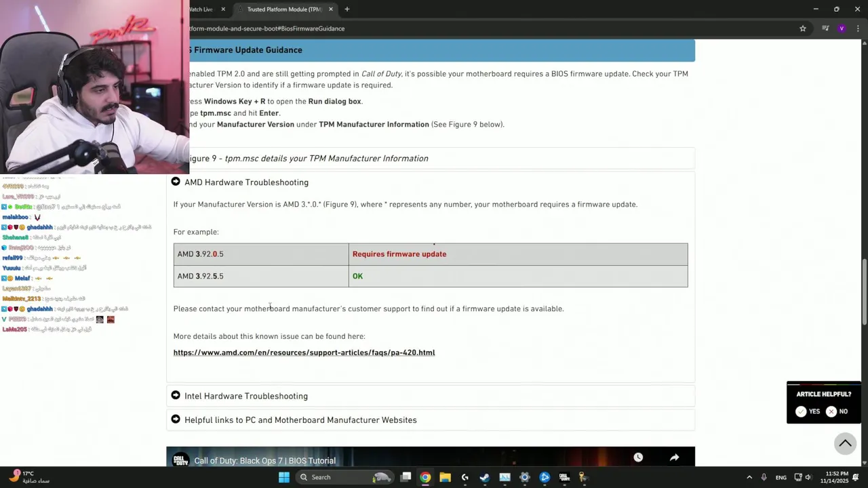Viewport: 868px width, 488px height.
Task: Open Google Chrome from taskbar
Action: (x=425, y=477)
